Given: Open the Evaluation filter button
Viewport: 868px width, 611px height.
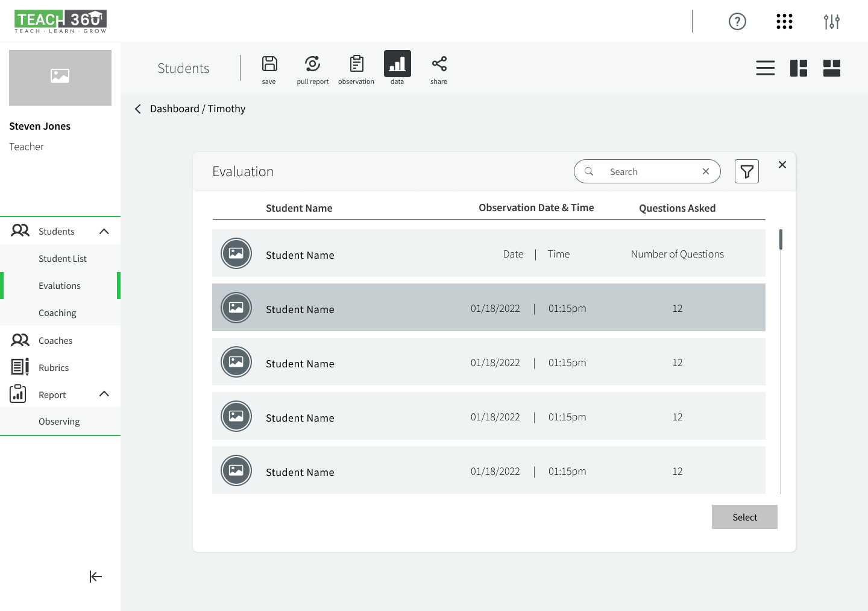Looking at the screenshot, I should click(x=747, y=171).
